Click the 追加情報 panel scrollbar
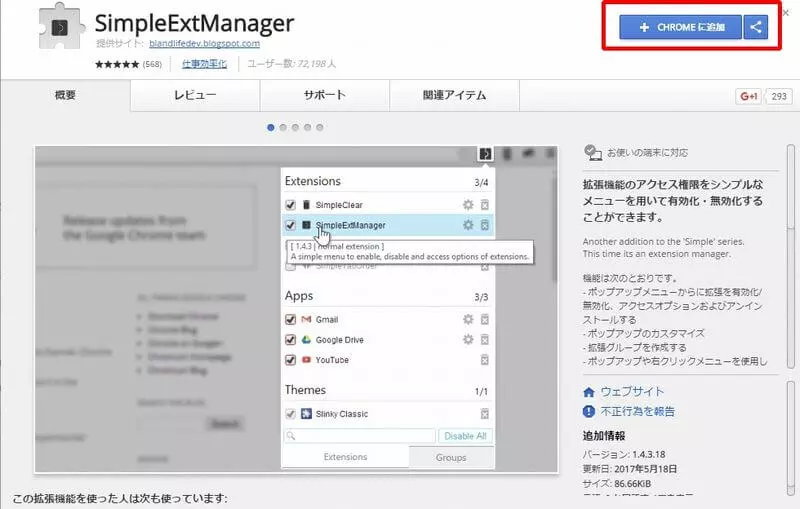The height and width of the screenshot is (509, 800). [x=791, y=438]
